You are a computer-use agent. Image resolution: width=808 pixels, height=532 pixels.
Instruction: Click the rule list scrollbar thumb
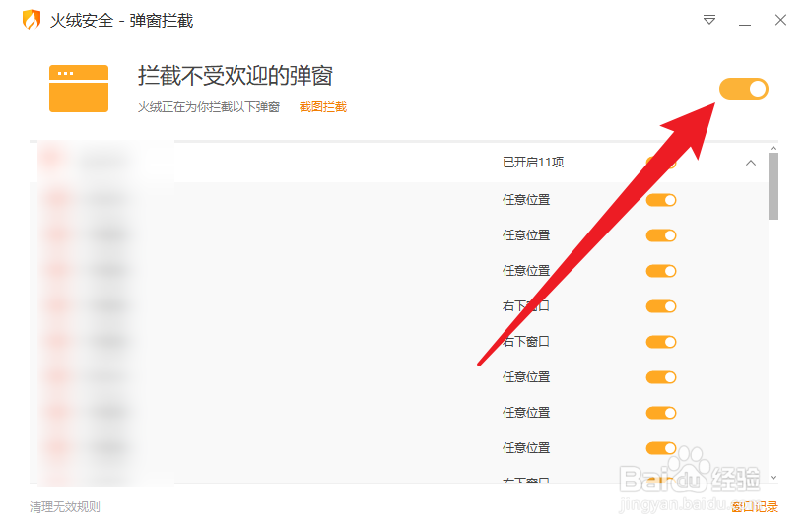point(773,186)
